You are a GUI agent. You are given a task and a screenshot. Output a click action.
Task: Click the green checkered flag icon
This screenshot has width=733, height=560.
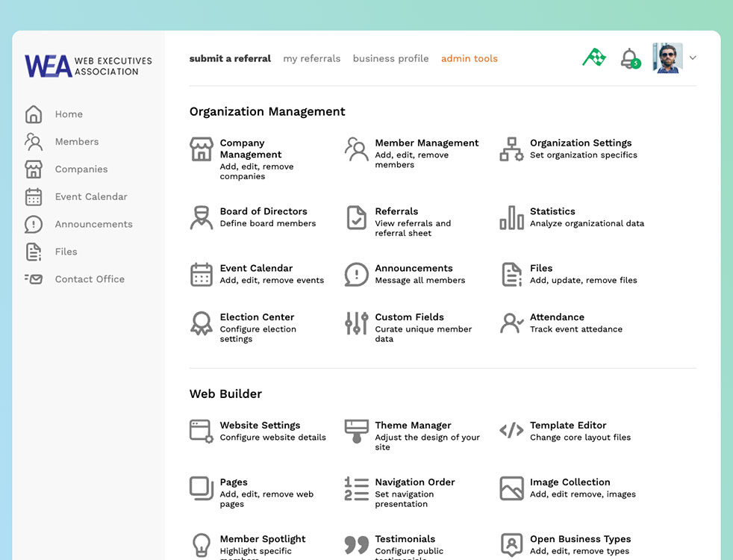click(x=594, y=57)
